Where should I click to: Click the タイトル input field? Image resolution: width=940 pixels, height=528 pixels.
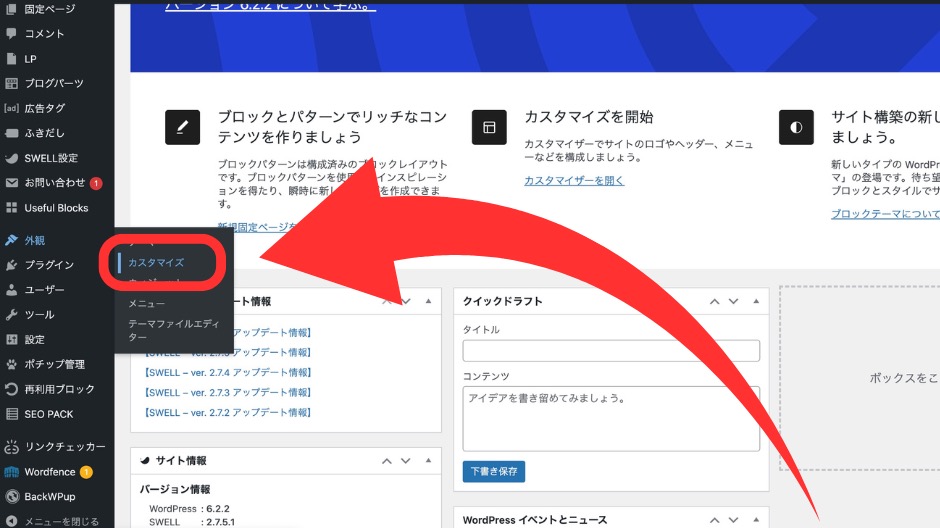pyautogui.click(x=611, y=351)
